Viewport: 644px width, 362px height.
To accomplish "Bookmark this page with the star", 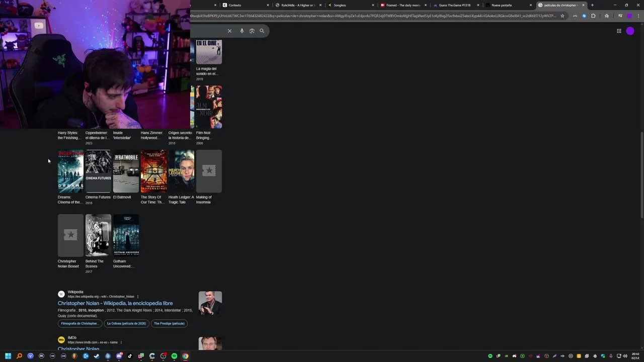I will (562, 16).
